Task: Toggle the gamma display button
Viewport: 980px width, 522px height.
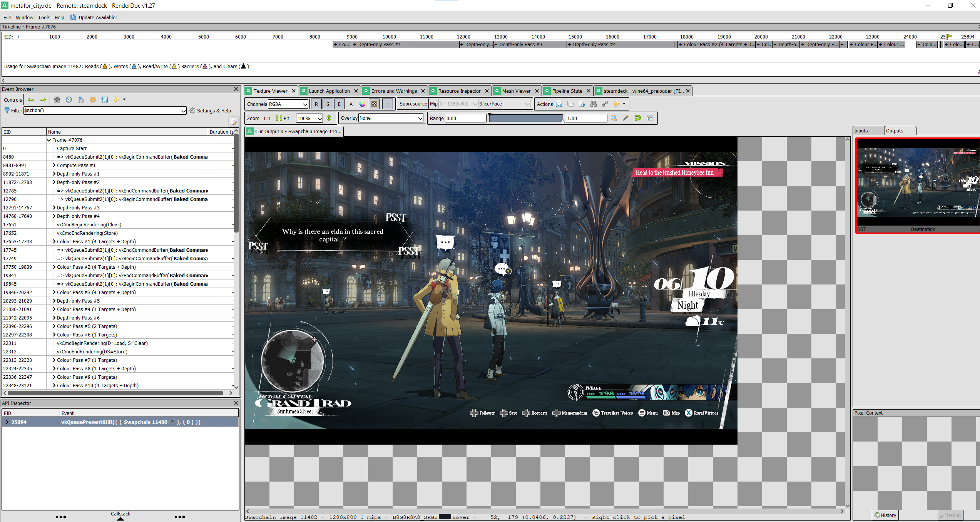Action: tap(388, 104)
